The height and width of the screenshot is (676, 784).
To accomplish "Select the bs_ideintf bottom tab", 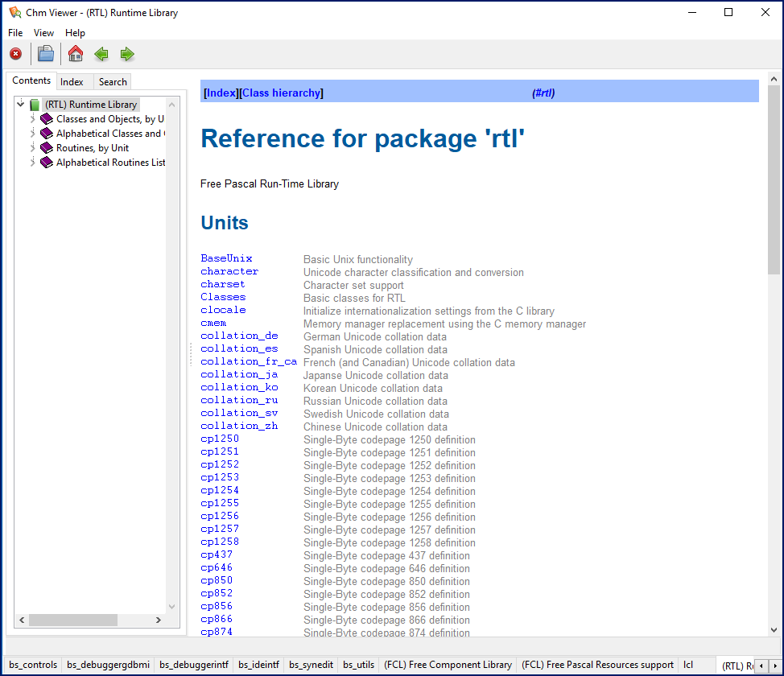I will [258, 665].
